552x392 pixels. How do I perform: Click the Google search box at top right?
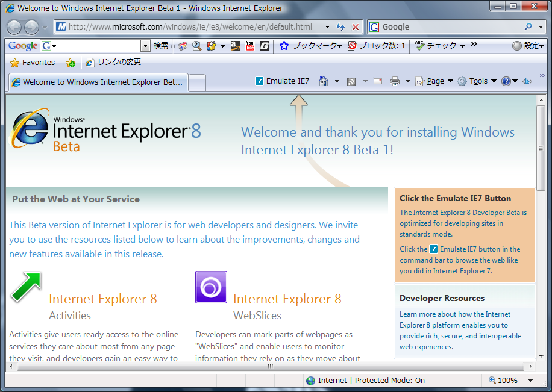tap(445, 26)
